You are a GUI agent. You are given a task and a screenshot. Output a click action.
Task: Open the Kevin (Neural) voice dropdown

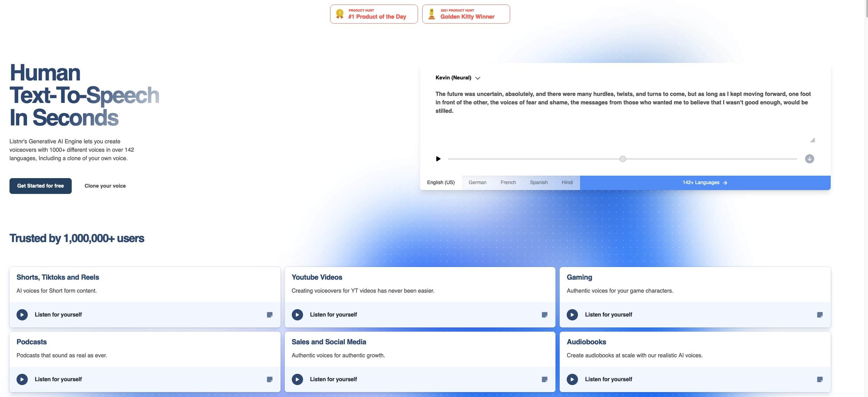pos(458,78)
